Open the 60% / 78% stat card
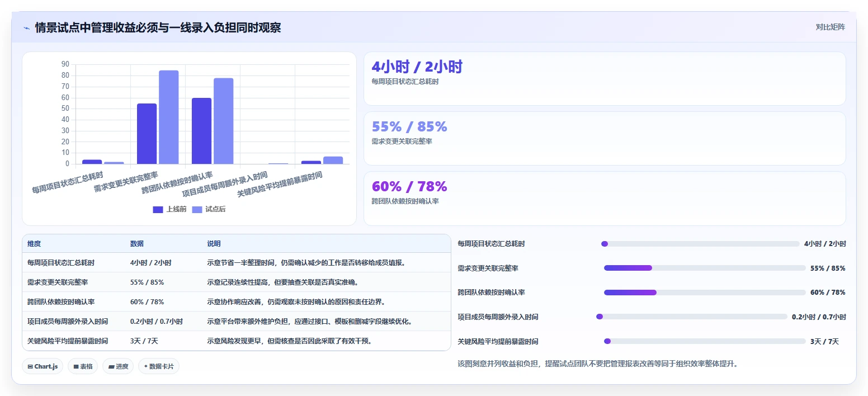The height and width of the screenshot is (396, 868). coord(605,198)
